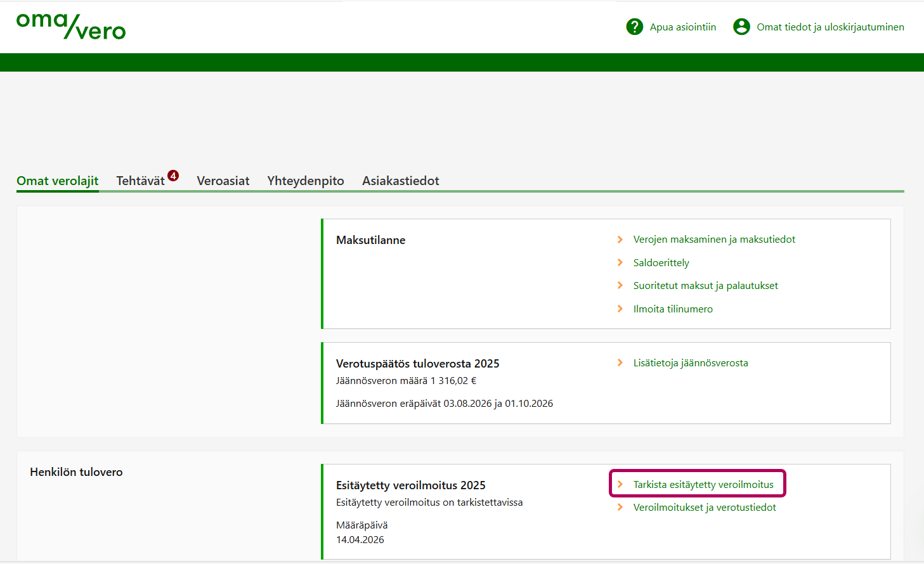Click chevron next to Lisätietoja jäännösverosta

click(620, 363)
